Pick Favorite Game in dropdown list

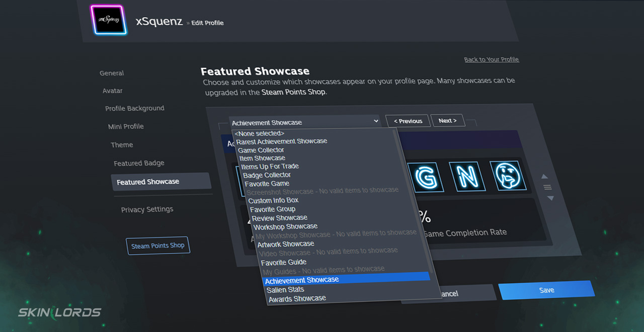(267, 184)
